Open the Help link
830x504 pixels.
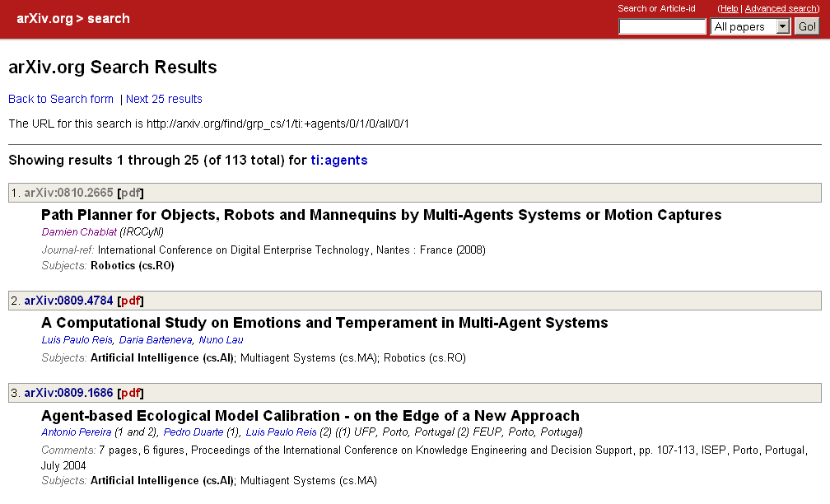tap(728, 8)
